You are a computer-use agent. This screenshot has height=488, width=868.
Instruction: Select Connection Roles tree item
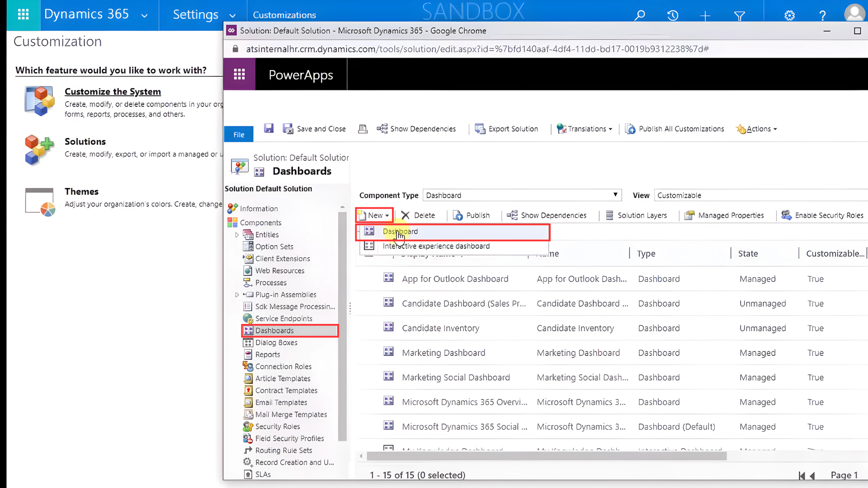[277, 366]
